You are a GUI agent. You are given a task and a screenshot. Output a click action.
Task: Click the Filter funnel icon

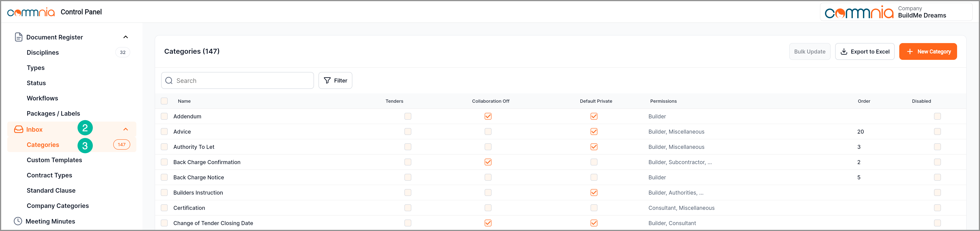pos(327,81)
